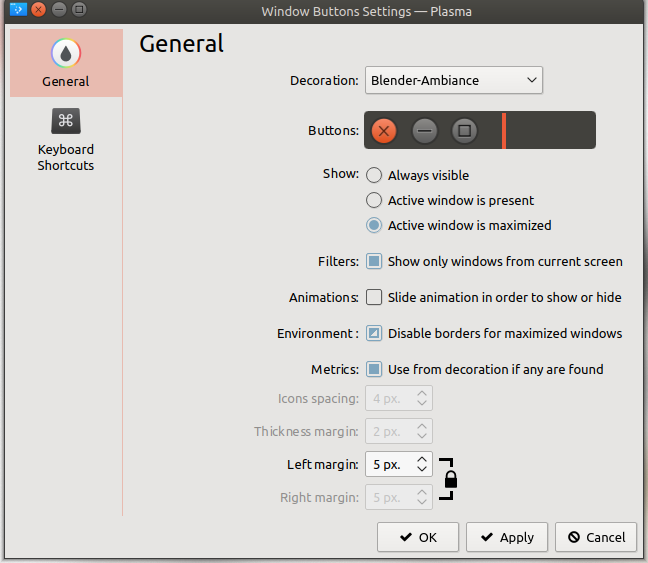This screenshot has width=648, height=563.
Task: Toggle the margin lock icon
Action: coord(450,480)
